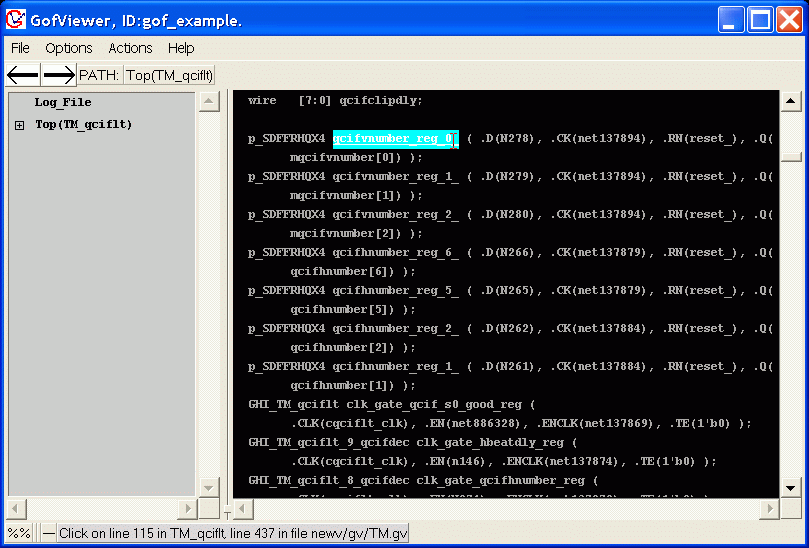
Task: Click the GofViewer title bar icon
Action: pyautogui.click(x=16, y=20)
